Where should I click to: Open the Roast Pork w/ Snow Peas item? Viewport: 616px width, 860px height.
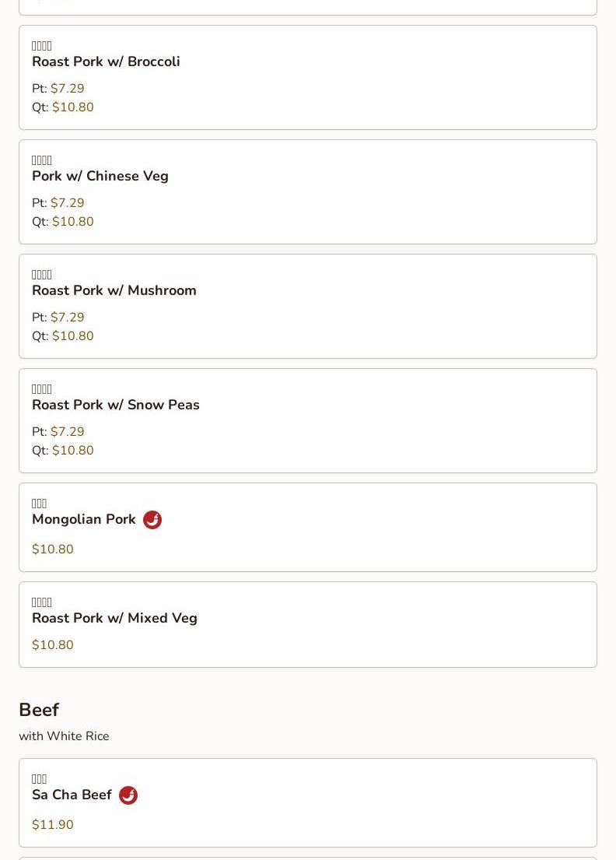coord(116,405)
